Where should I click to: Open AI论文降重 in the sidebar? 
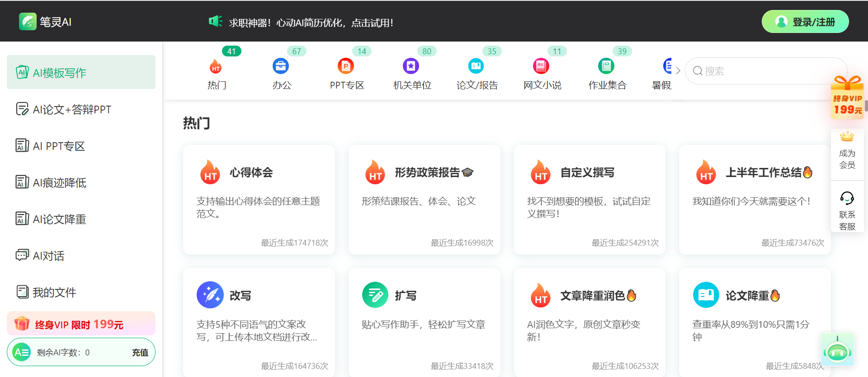pyautogui.click(x=81, y=219)
